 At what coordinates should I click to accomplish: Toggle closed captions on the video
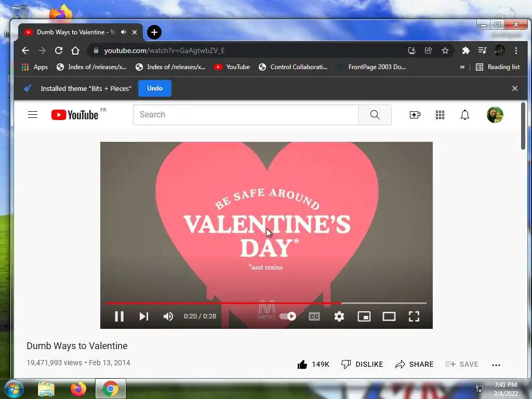[x=314, y=316]
